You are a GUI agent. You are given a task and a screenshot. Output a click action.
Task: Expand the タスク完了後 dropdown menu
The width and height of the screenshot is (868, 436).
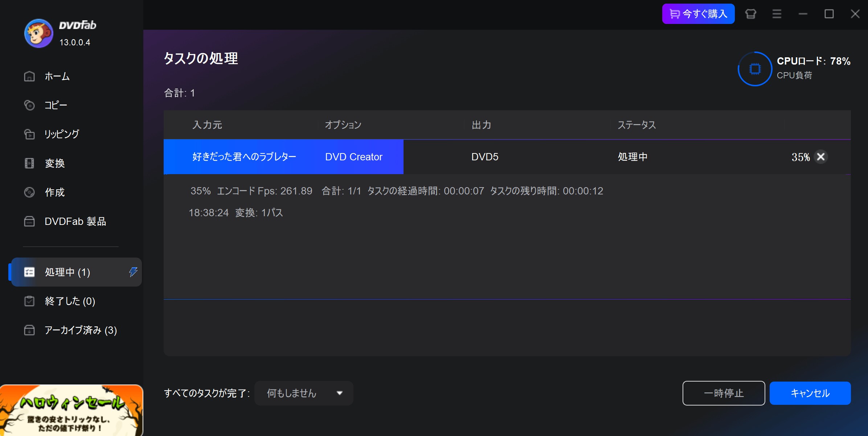pyautogui.click(x=340, y=393)
